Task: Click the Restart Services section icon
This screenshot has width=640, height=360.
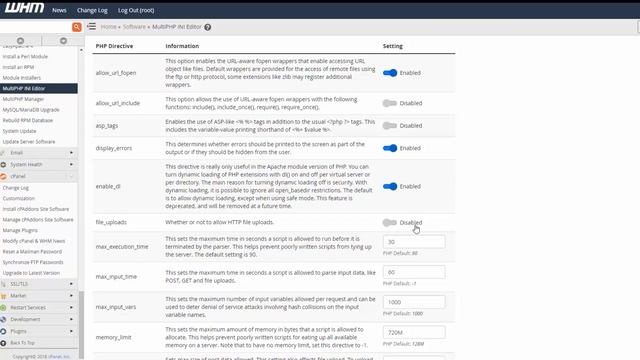Action: 3,307
